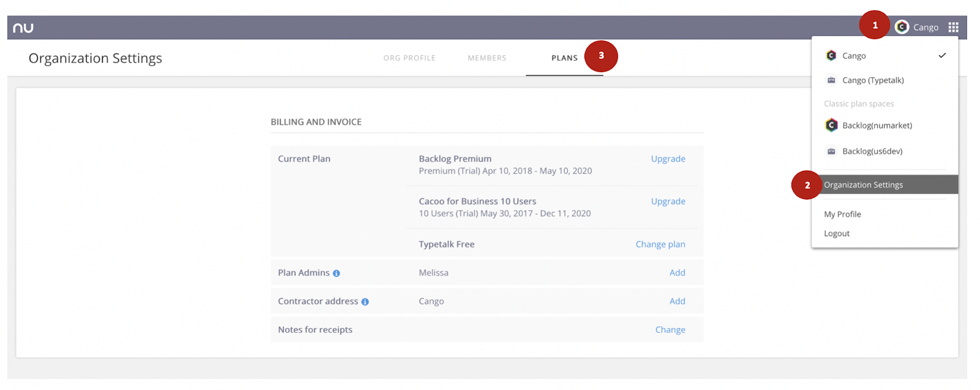Click the Backlog(numarket) space logo
The height and width of the screenshot is (390, 980).
click(x=831, y=126)
